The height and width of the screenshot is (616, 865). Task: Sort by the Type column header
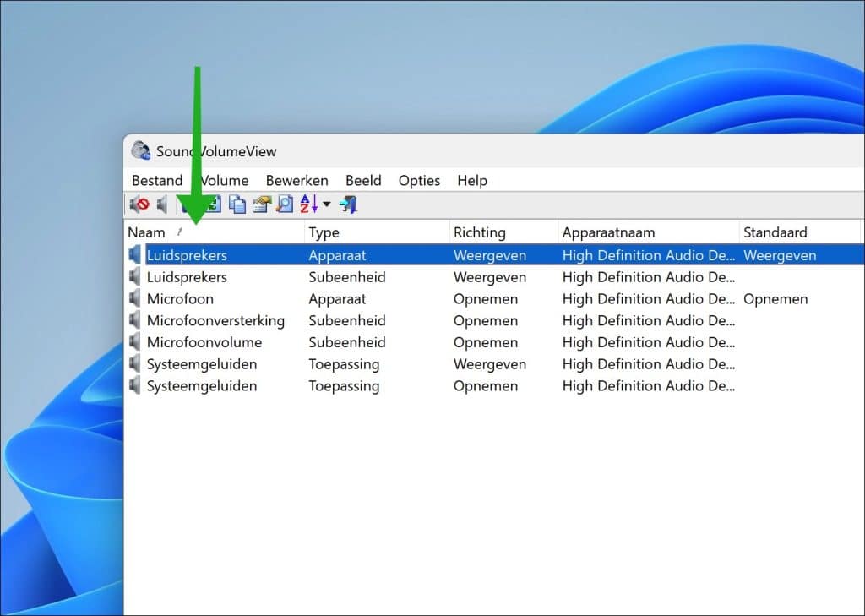click(x=378, y=232)
